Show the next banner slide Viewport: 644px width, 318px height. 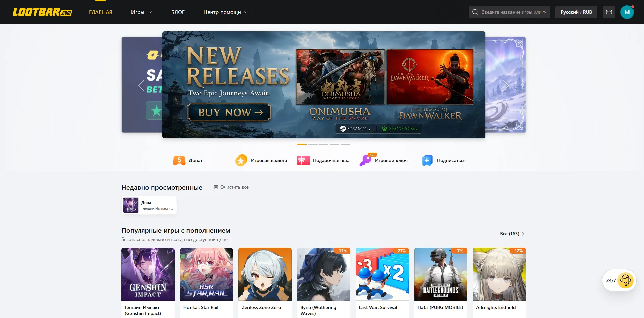tap(506, 86)
